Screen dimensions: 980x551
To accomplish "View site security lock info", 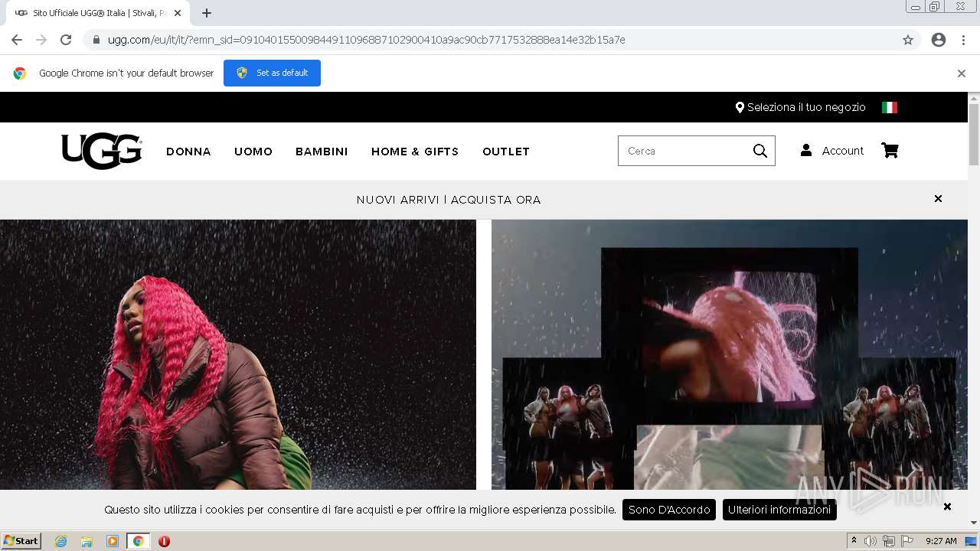I will point(96,40).
